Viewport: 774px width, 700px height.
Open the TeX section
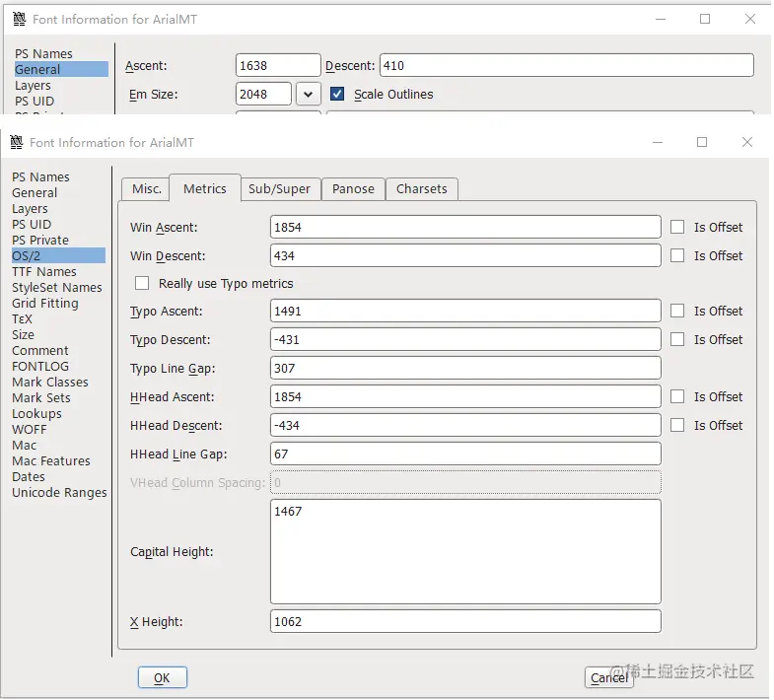(x=22, y=318)
